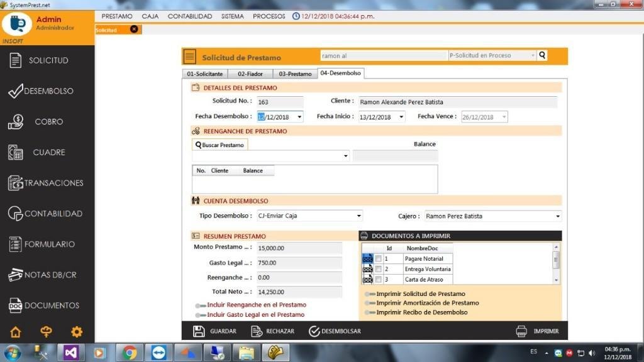Open the Desembolso sidebar section
Viewport: 644px width, 362px height.
(x=41, y=90)
